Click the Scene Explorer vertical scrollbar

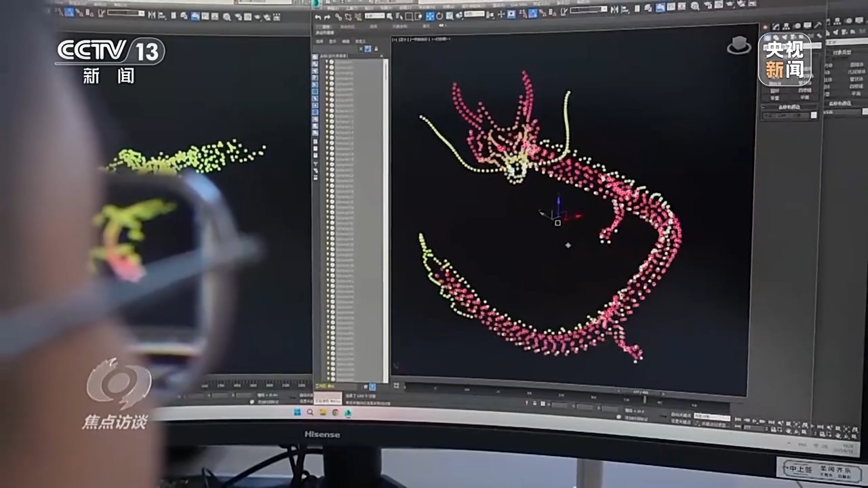tap(386, 203)
